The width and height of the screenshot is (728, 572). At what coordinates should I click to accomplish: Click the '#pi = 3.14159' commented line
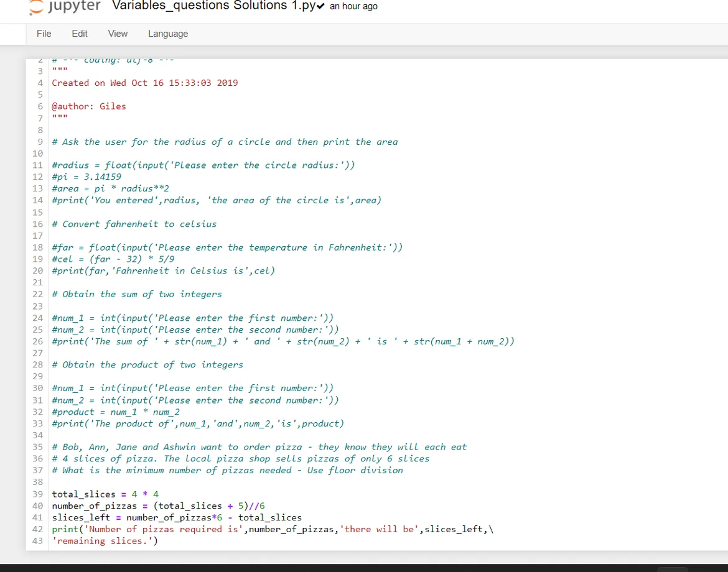pos(86,177)
